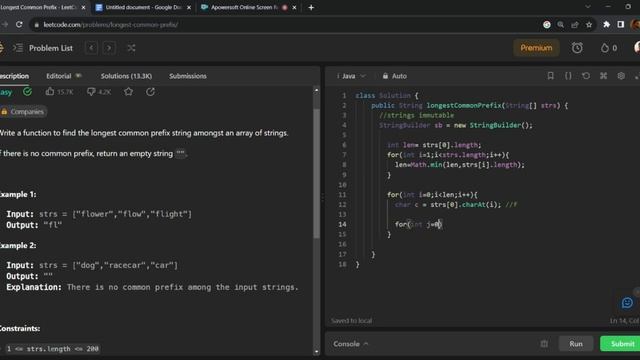The width and height of the screenshot is (640, 360).
Task: Toggle the Auto completion setting
Action: point(395,76)
